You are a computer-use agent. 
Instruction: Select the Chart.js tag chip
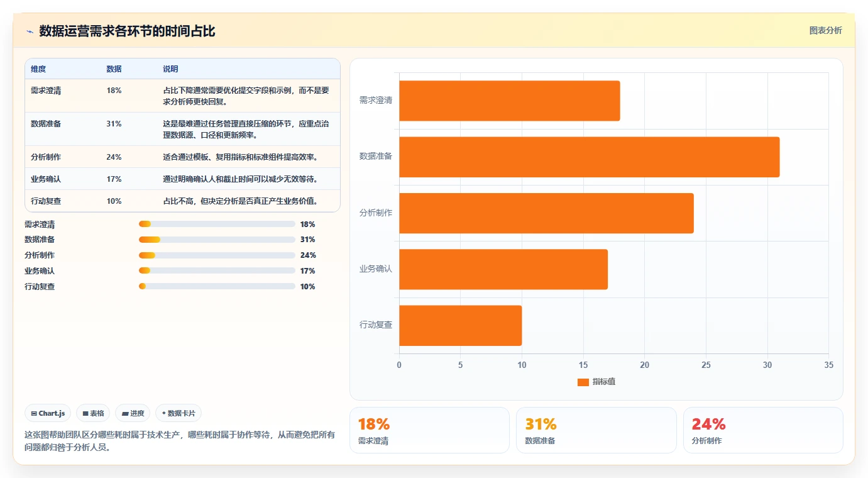point(48,413)
